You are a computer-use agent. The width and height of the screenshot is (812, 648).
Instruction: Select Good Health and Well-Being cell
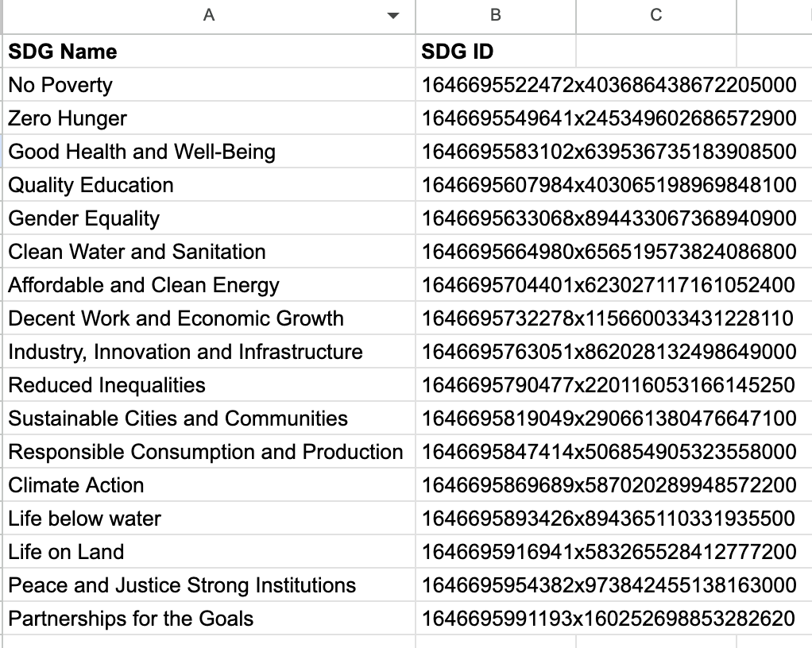click(x=209, y=152)
